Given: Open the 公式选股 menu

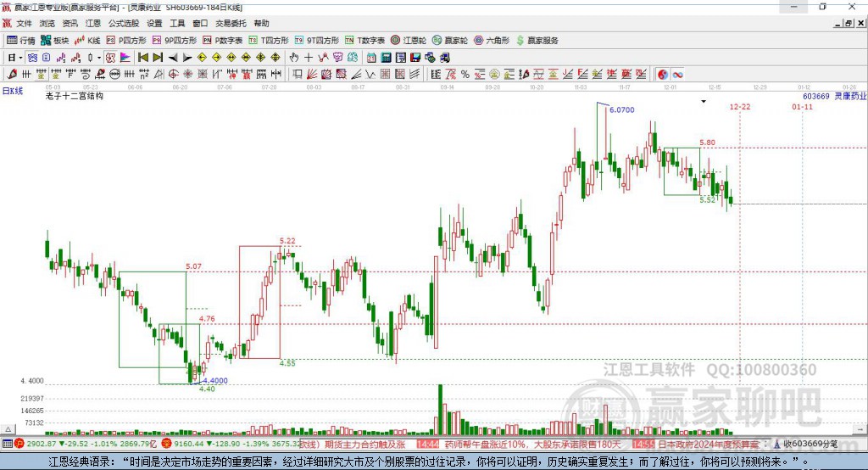Looking at the screenshot, I should point(124,23).
